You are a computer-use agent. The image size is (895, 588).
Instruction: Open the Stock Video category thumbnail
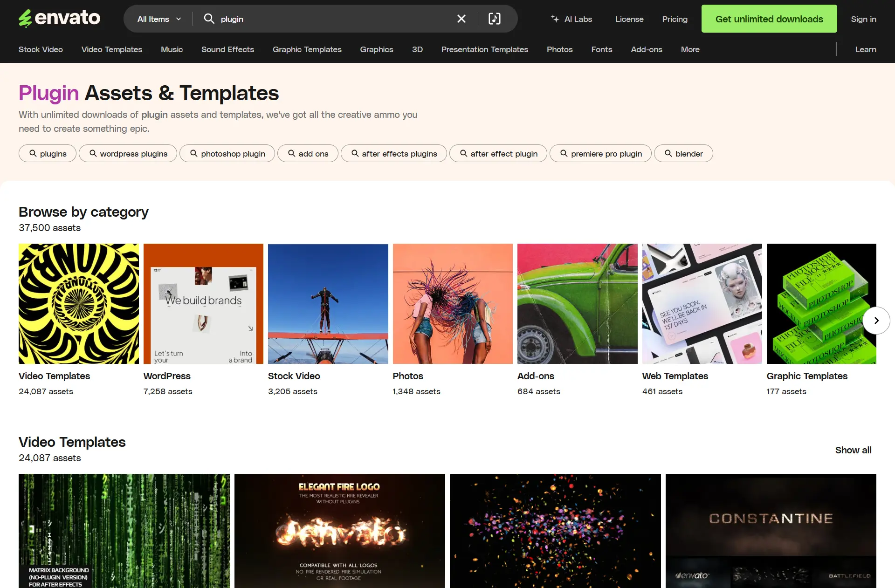328,304
